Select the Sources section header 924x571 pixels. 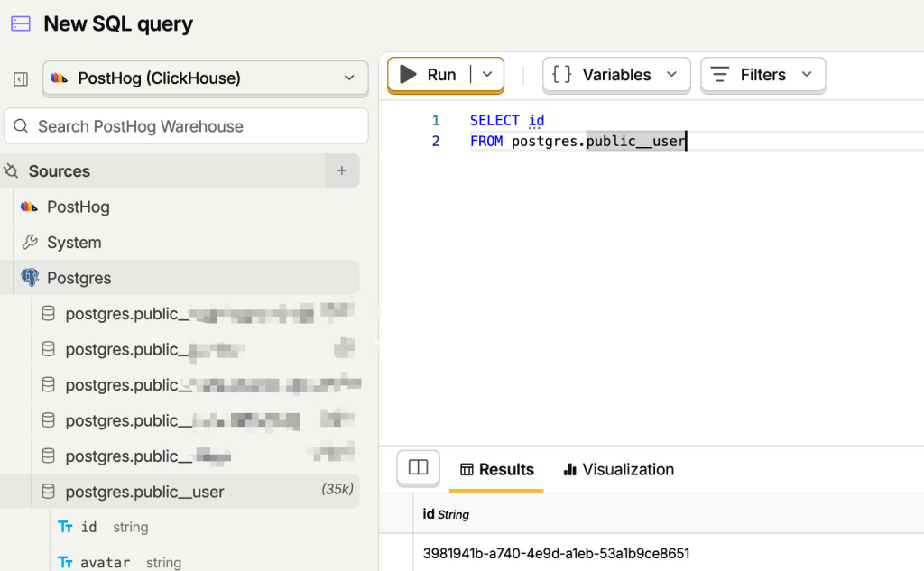pyautogui.click(x=162, y=170)
